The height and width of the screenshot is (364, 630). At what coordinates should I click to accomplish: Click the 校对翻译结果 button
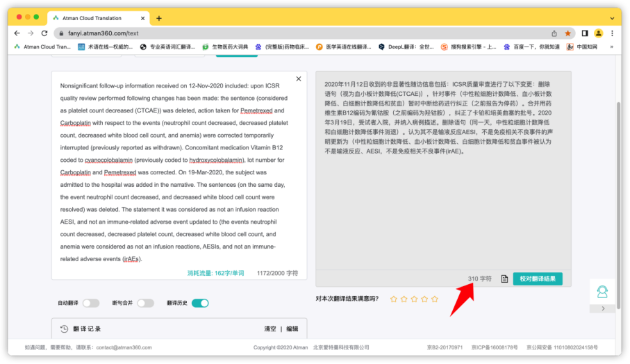[538, 279]
